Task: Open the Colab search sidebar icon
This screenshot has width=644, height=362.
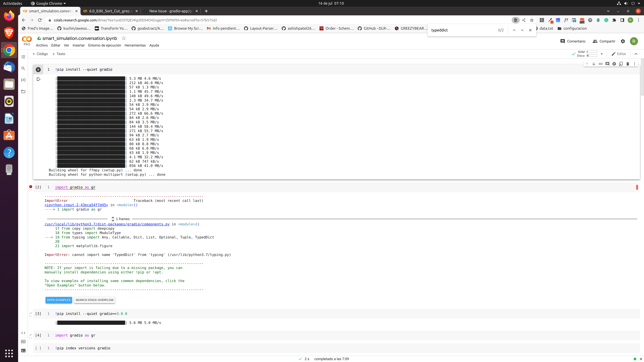Action: (23, 69)
